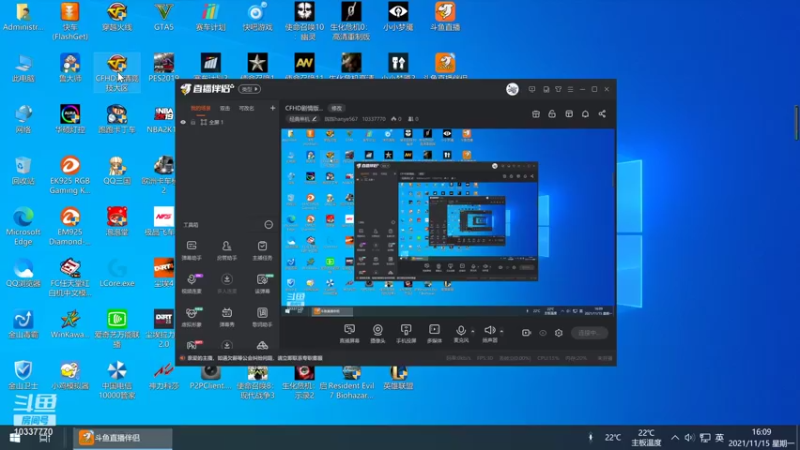
Task: Toggle visibility eye for 全屏 1 source
Action: coord(183,122)
